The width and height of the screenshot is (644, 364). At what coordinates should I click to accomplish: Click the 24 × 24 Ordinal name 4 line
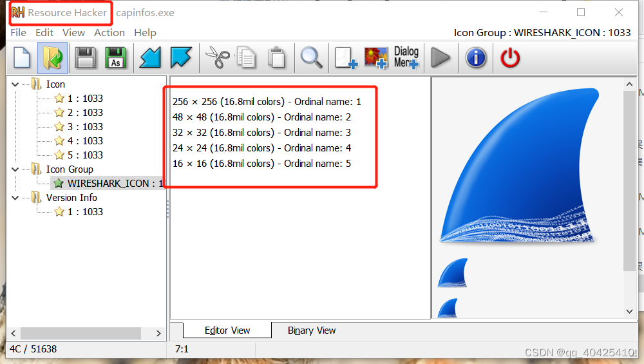coord(261,148)
